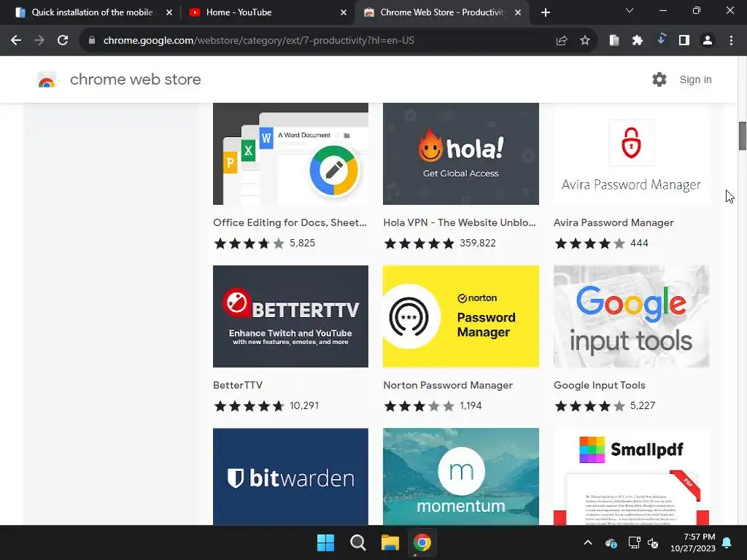Open the Chrome profile avatar
This screenshot has width=747, height=560.
708,41
